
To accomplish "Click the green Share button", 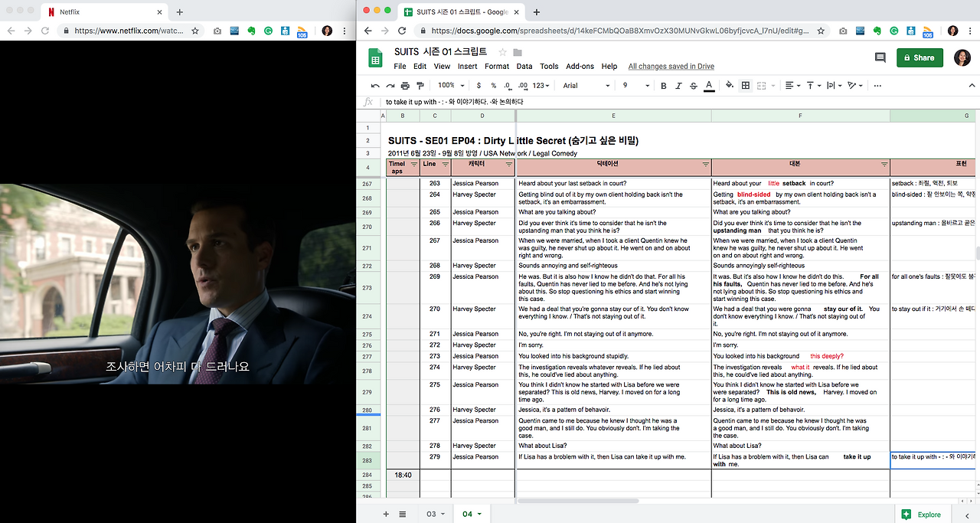I will [920, 58].
